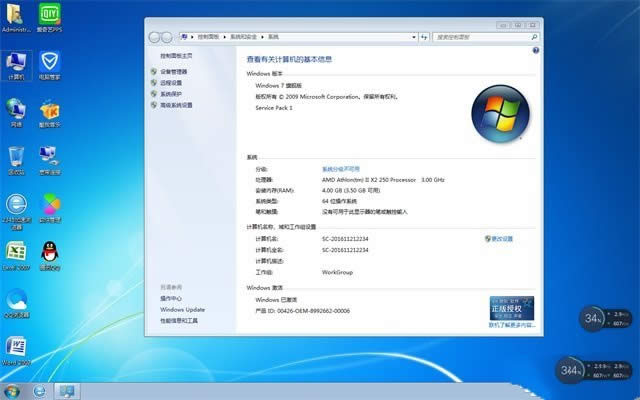
Task: Launch the Word 2007 desktop shortcut
Action: pyautogui.click(x=17, y=346)
